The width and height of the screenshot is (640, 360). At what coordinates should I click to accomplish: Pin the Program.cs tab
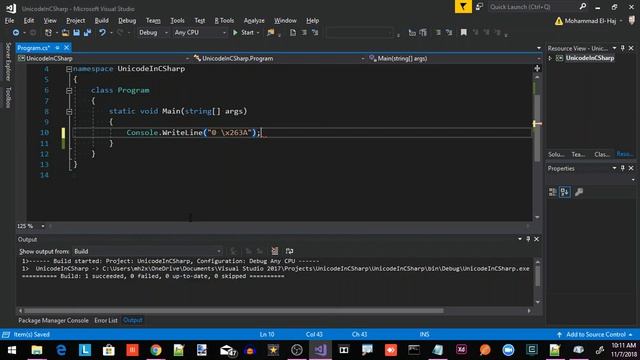tap(58, 48)
